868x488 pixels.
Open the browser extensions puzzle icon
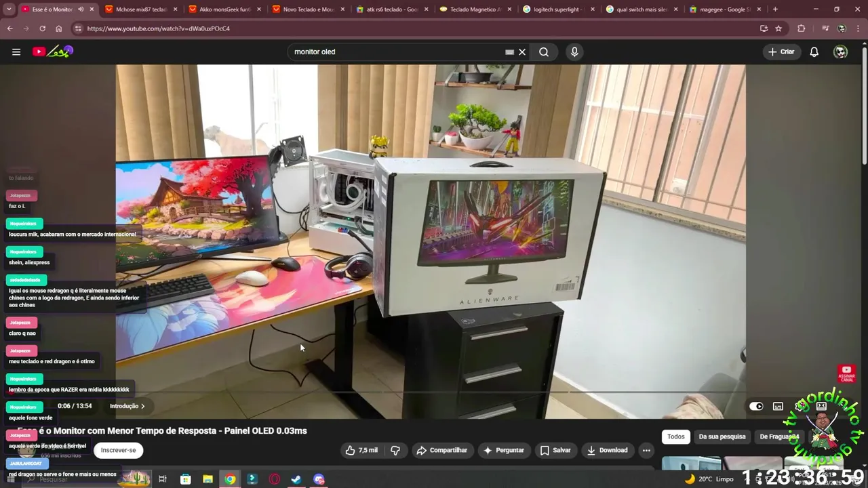tap(802, 28)
